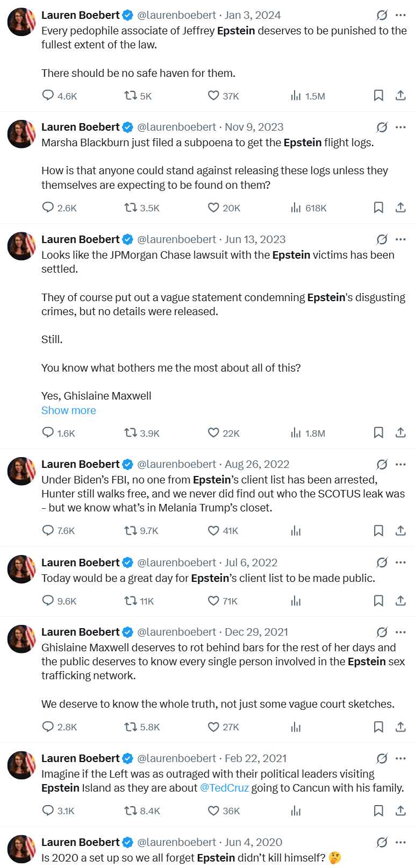Like the Feb 22, 2021 Cancun tweet
The image size is (415, 868).
click(213, 811)
